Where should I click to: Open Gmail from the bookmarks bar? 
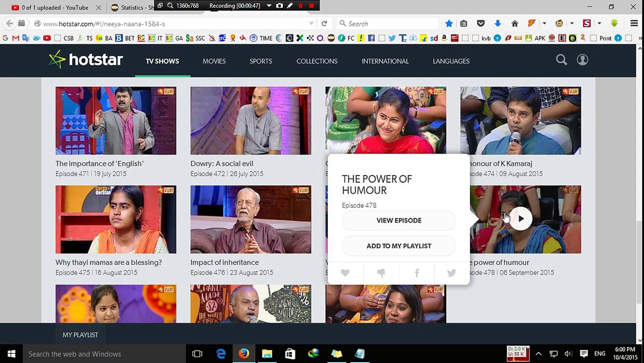tap(15, 38)
